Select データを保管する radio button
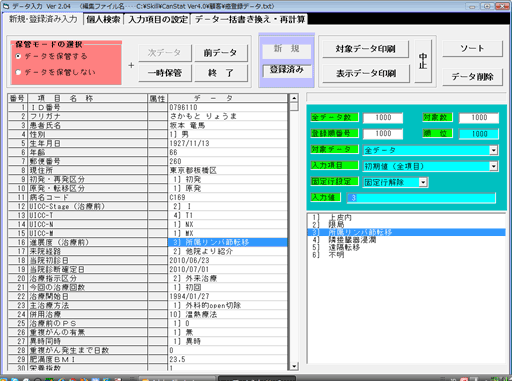Screen dimensions: 512x381 pyautogui.click(x=18, y=56)
